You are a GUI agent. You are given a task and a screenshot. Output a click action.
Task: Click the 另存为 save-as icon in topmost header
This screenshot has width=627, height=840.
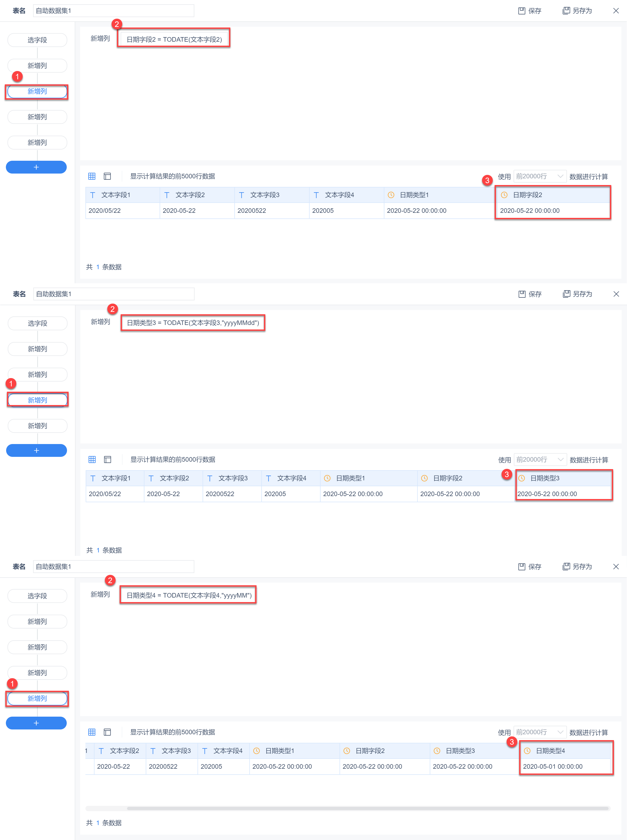point(566,11)
